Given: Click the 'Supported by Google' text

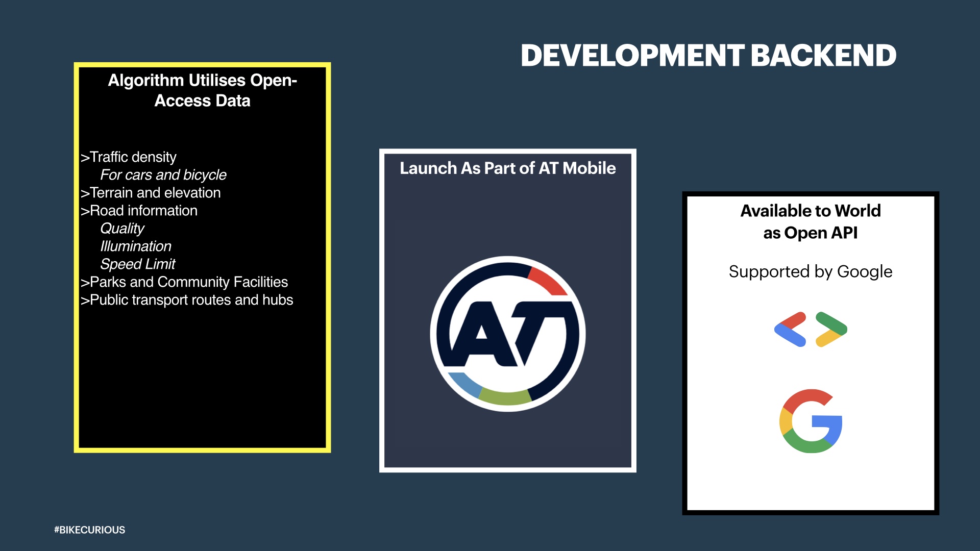Looking at the screenshot, I should click(x=811, y=271).
